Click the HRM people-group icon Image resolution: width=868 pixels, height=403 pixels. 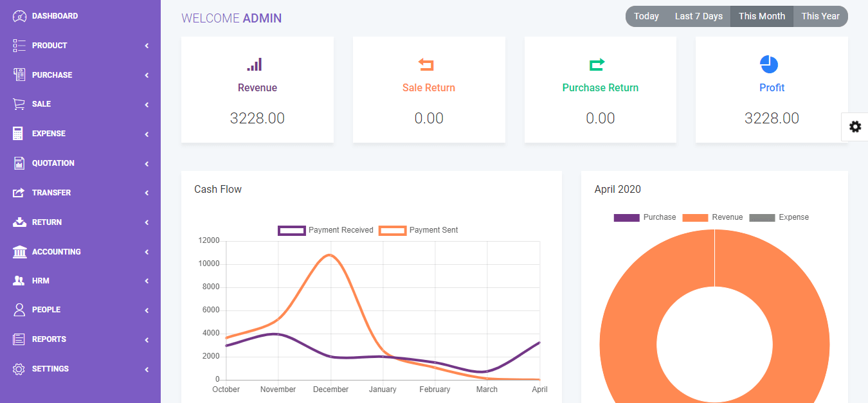click(19, 281)
